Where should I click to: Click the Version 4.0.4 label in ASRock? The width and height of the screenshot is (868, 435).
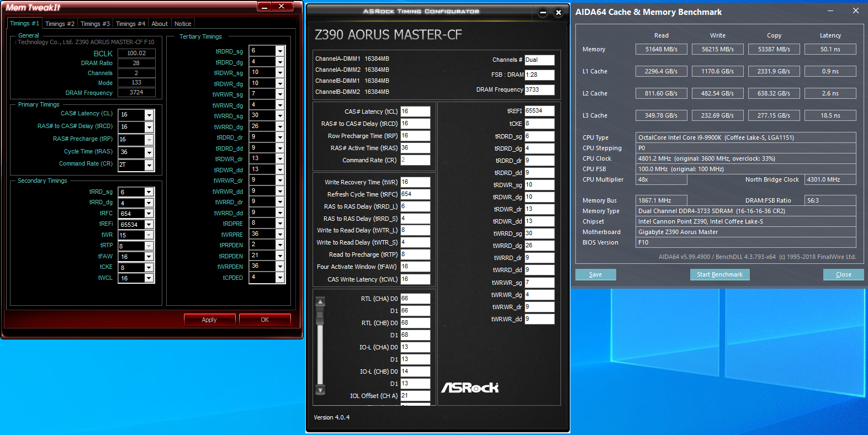(x=332, y=417)
